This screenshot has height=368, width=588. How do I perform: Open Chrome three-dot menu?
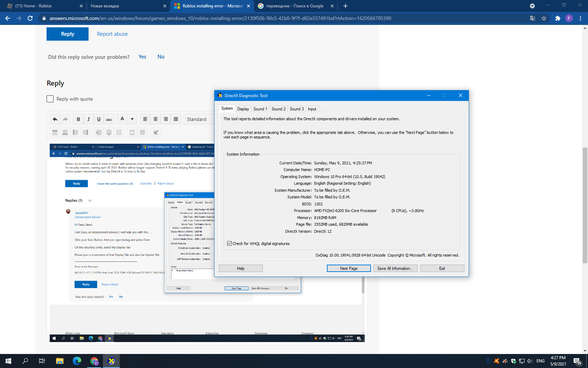580,18
